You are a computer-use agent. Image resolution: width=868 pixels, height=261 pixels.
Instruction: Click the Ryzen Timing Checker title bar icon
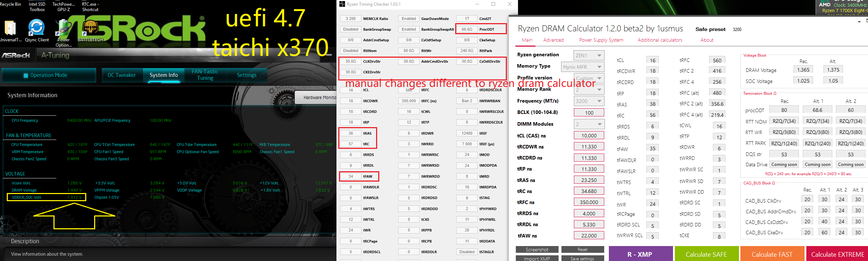[342, 4]
